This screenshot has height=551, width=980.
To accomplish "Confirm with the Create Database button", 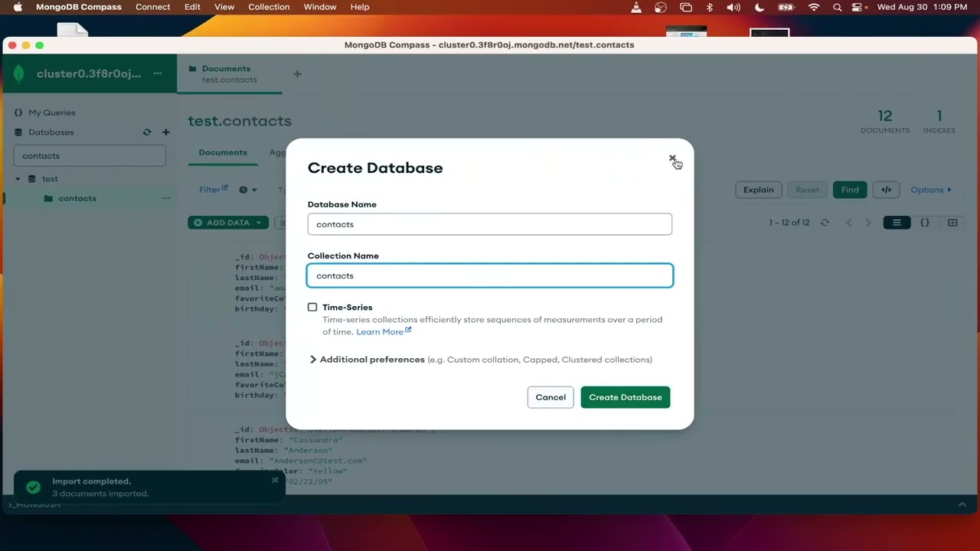I will tap(626, 397).
